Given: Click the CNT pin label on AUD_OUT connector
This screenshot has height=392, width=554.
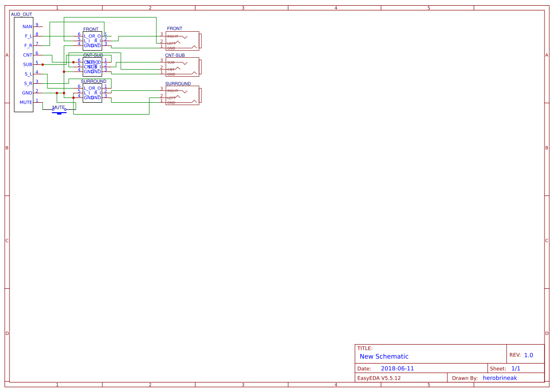Looking at the screenshot, I should point(27,55).
